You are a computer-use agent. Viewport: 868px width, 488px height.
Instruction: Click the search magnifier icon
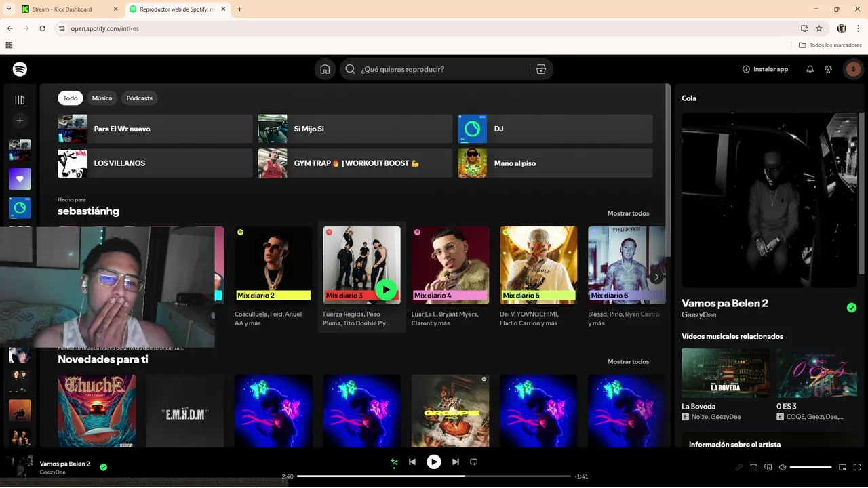tap(350, 69)
